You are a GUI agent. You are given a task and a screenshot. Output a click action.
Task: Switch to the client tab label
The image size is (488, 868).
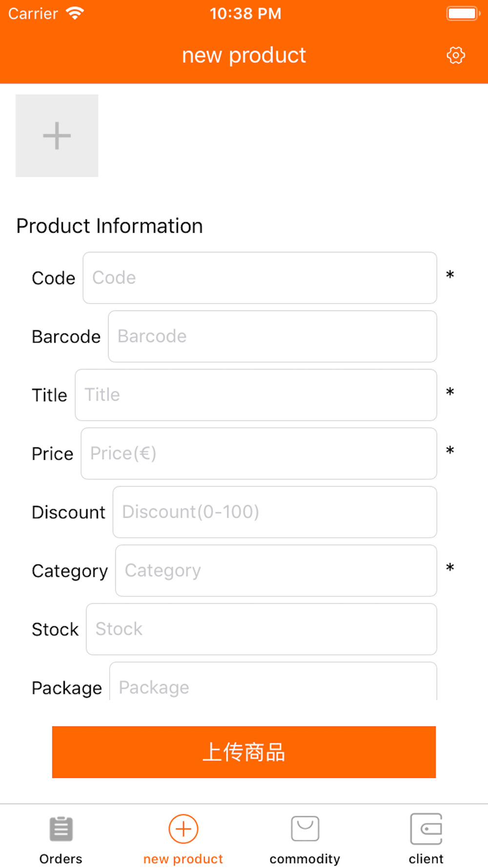(x=426, y=859)
